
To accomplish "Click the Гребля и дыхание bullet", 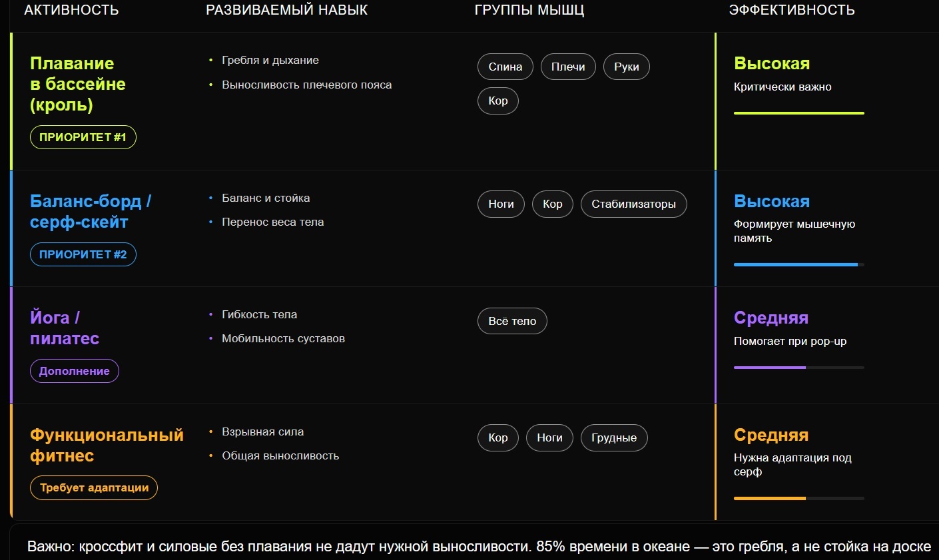I will pyautogui.click(x=270, y=60).
